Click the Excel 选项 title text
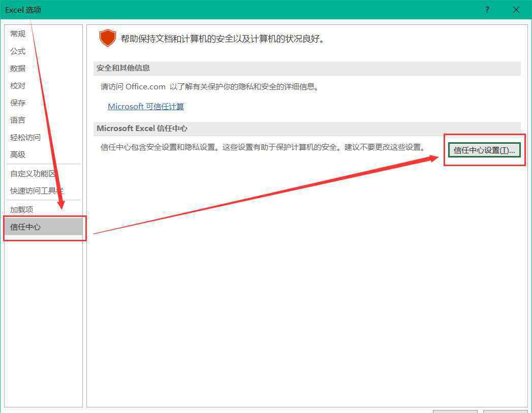This screenshot has height=413, width=532. point(23,10)
